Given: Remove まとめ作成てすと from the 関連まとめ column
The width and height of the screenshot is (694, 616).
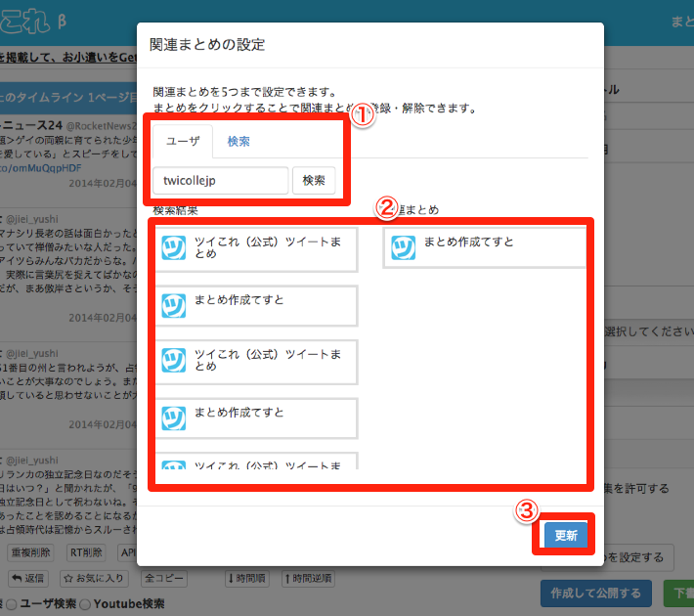Looking at the screenshot, I should click(485, 247).
